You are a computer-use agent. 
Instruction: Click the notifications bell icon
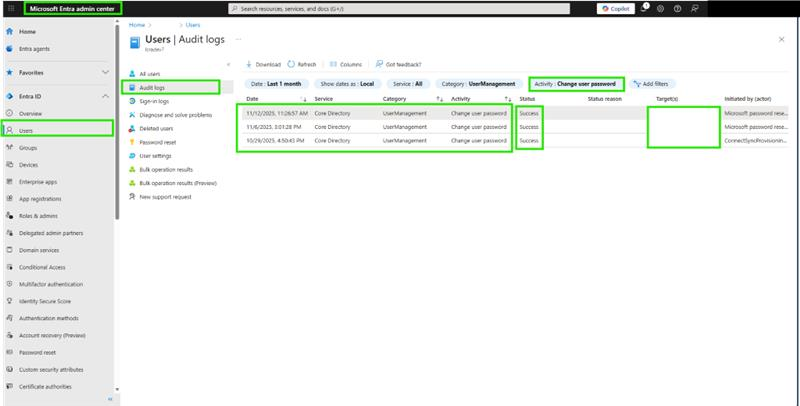tap(644, 9)
